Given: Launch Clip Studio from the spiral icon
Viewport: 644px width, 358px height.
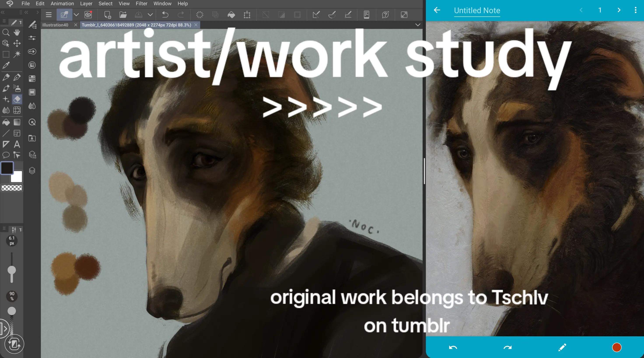Looking at the screenshot, I should [88, 15].
